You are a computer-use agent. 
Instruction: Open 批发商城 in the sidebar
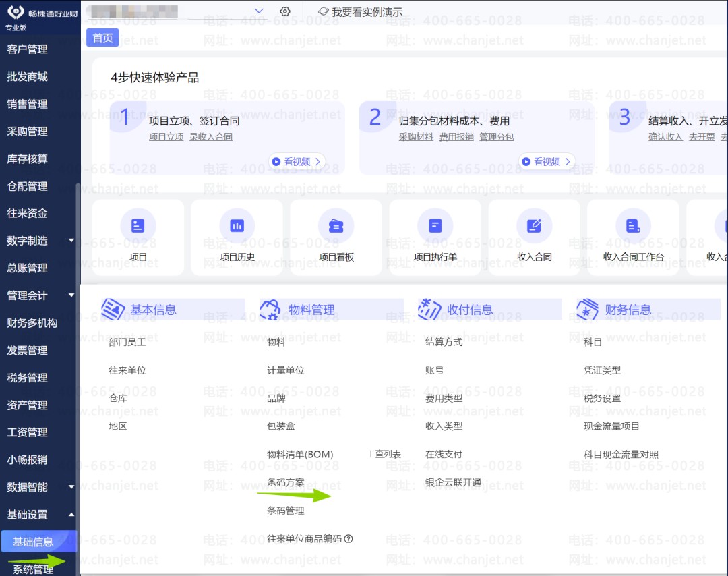point(28,77)
